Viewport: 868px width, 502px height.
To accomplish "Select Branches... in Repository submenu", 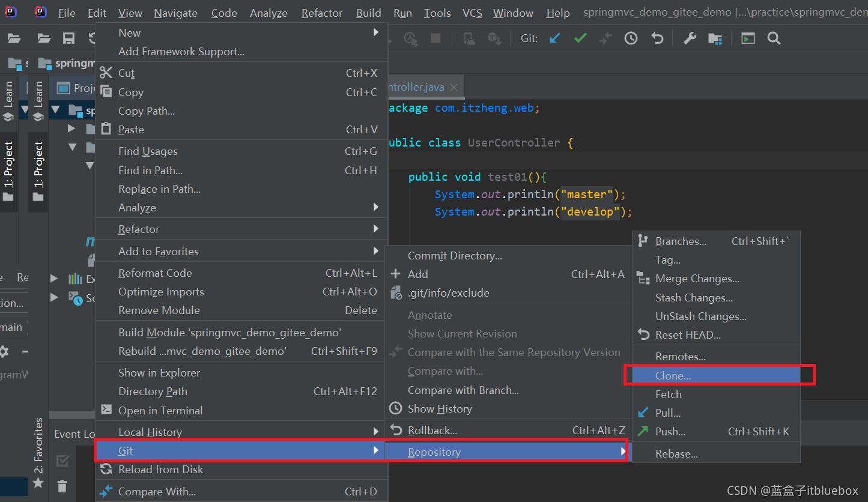I will click(x=717, y=241).
